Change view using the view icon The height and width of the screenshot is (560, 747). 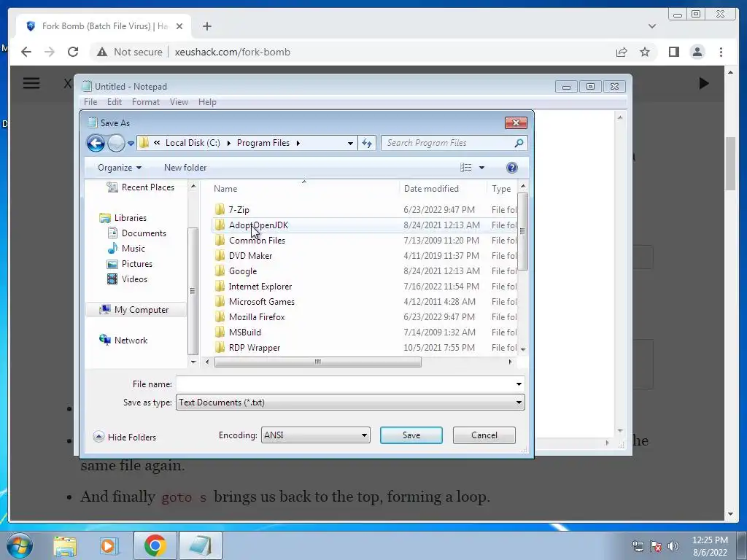click(466, 168)
